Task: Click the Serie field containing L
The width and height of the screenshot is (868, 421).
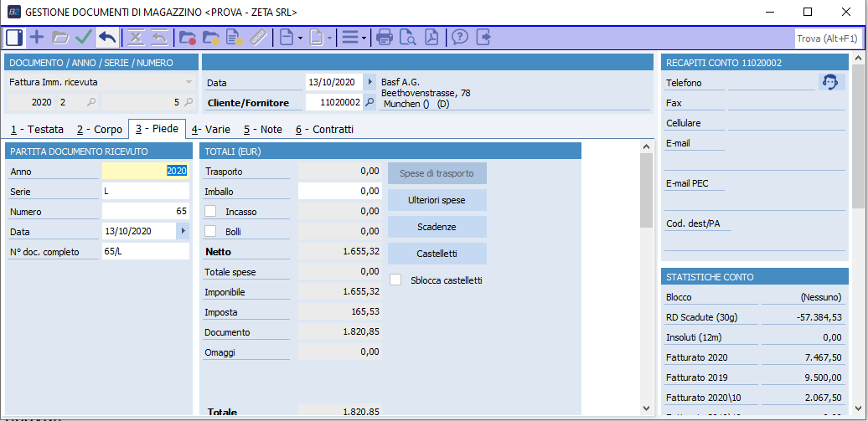Action: click(x=146, y=192)
